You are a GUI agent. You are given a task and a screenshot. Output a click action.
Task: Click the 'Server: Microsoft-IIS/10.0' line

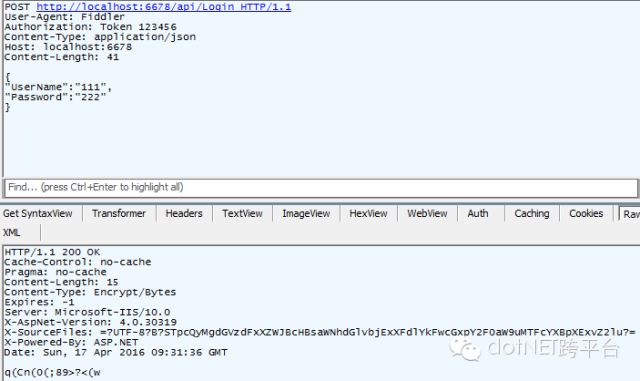[x=87, y=312]
